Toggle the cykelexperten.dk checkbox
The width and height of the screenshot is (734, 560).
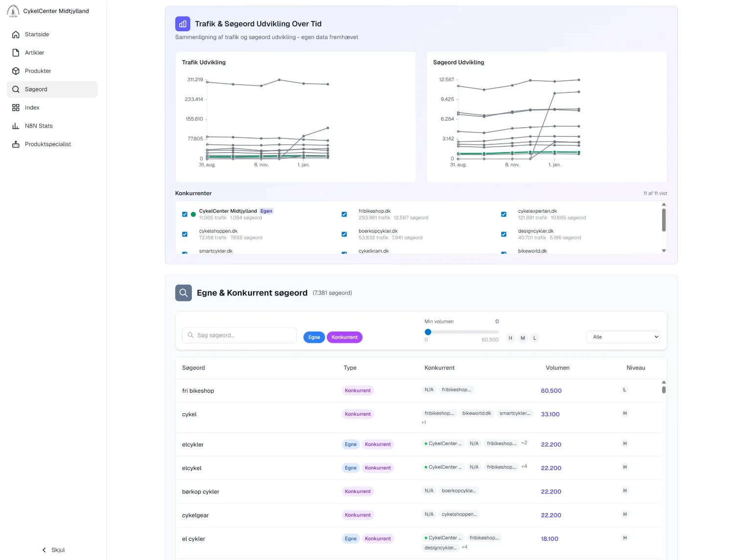[x=504, y=214]
